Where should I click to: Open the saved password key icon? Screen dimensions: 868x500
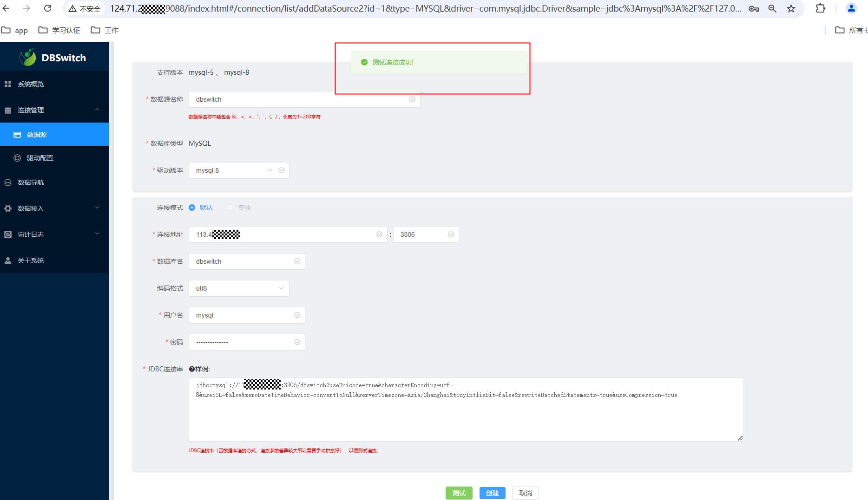(x=754, y=9)
